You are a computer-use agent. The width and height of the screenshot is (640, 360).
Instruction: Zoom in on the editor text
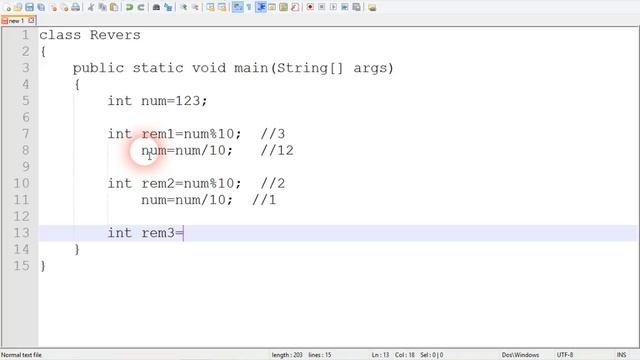point(183,7)
